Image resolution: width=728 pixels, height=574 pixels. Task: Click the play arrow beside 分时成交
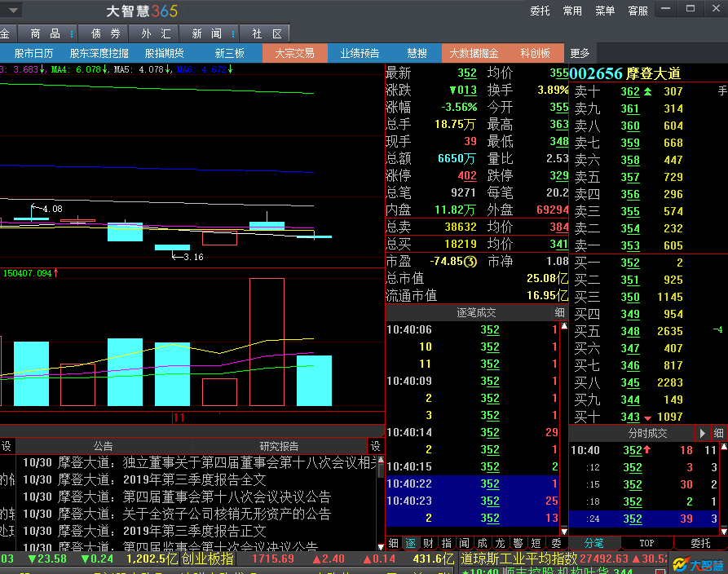click(702, 433)
